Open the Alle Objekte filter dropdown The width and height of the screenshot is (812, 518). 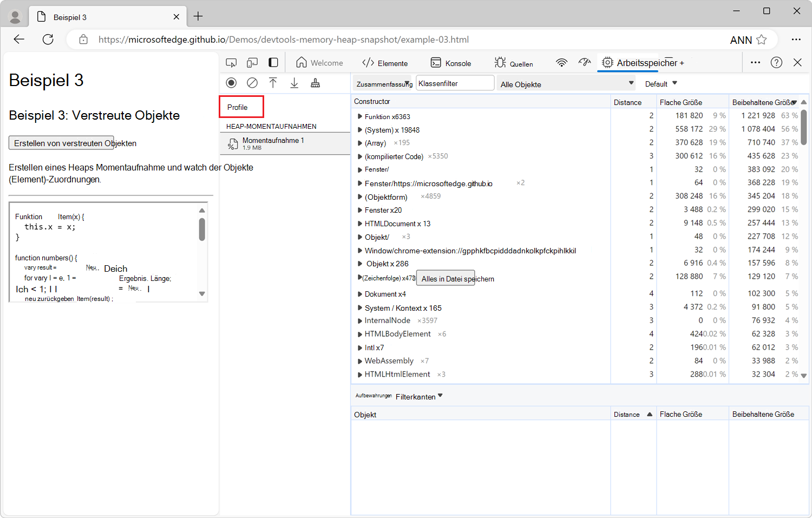coord(566,83)
